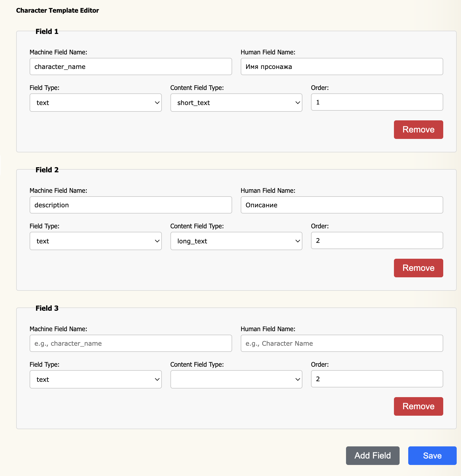
Task: Click the Field 2 legend title
Action: pos(47,170)
